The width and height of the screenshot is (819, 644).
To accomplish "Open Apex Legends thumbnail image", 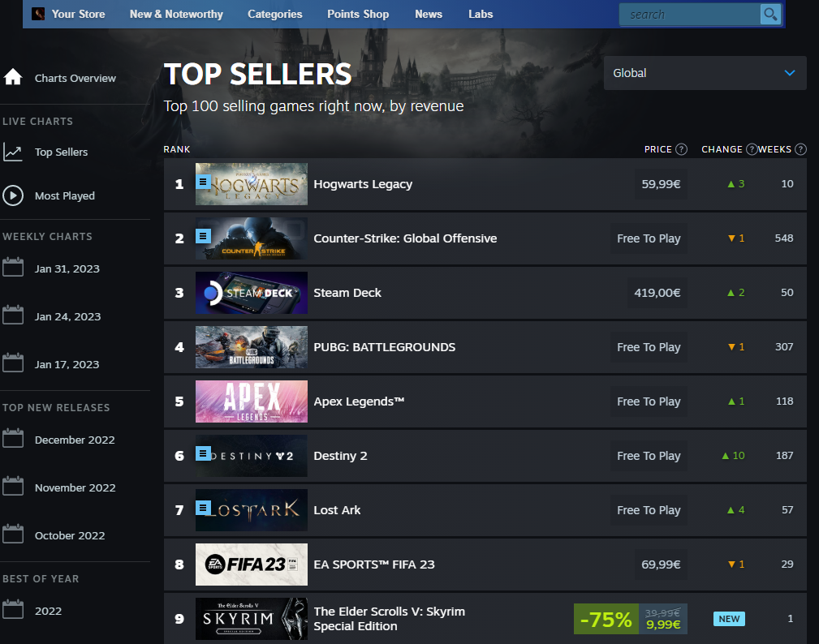I will [252, 401].
